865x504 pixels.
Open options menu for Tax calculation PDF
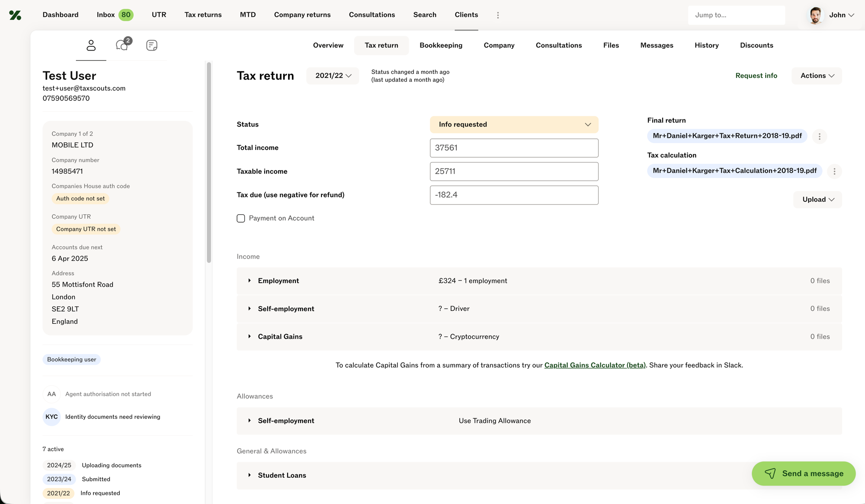click(x=834, y=171)
